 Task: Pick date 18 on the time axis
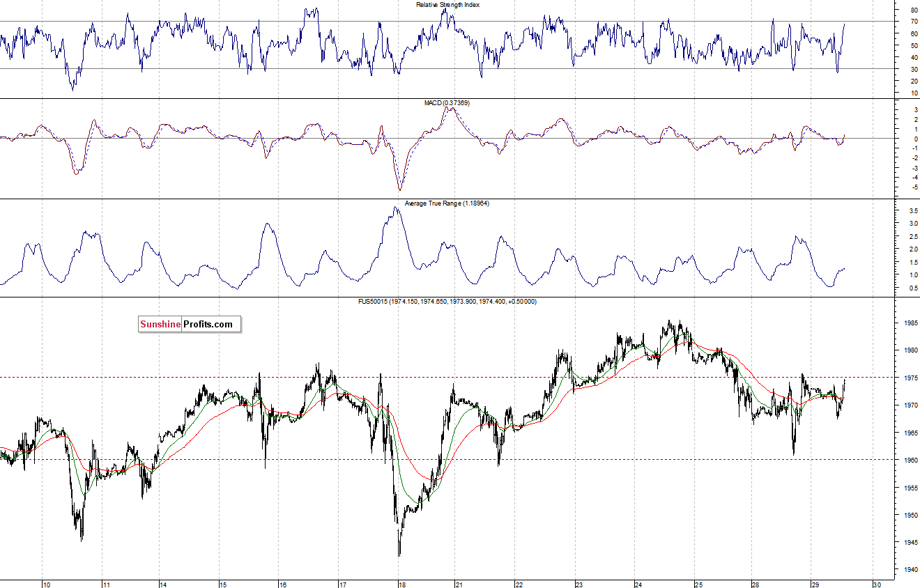(x=401, y=585)
